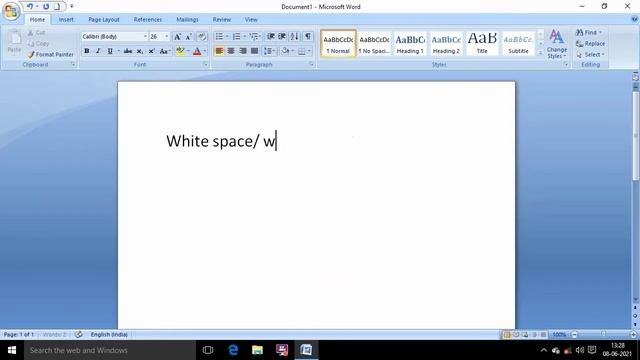Toggle bold formatting
This screenshot has width=640, height=360.
click(x=87, y=51)
